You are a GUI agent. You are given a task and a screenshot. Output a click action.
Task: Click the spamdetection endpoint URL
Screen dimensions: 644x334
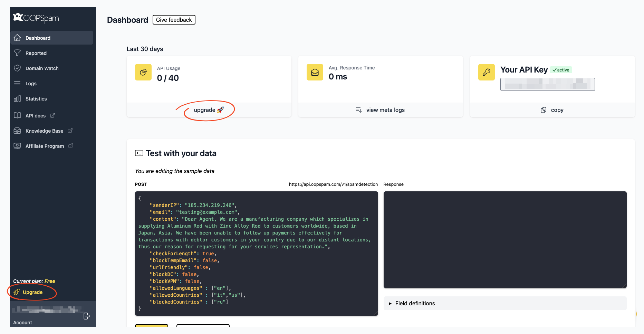(333, 184)
